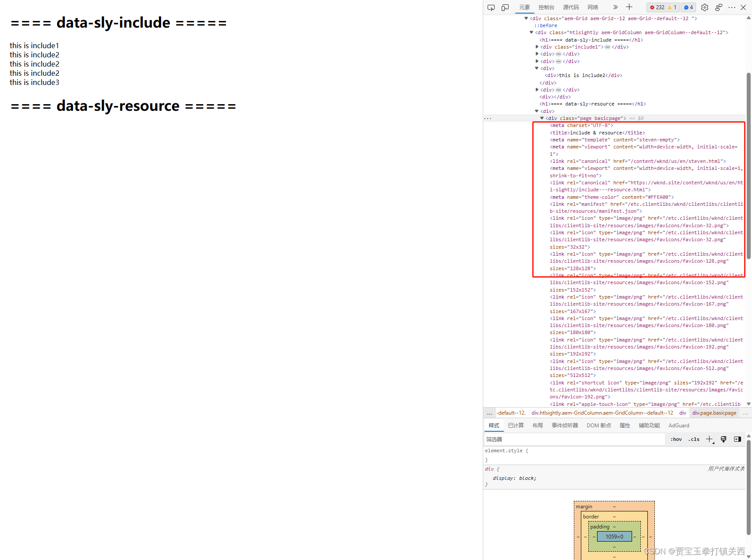Open the 已计算 styles tab
This screenshot has width=752, height=560.
(516, 425)
